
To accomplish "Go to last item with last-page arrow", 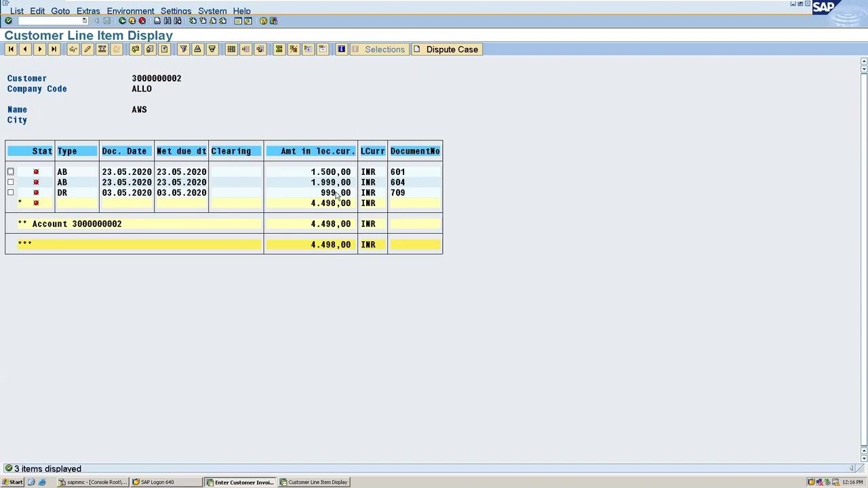I will click(54, 49).
